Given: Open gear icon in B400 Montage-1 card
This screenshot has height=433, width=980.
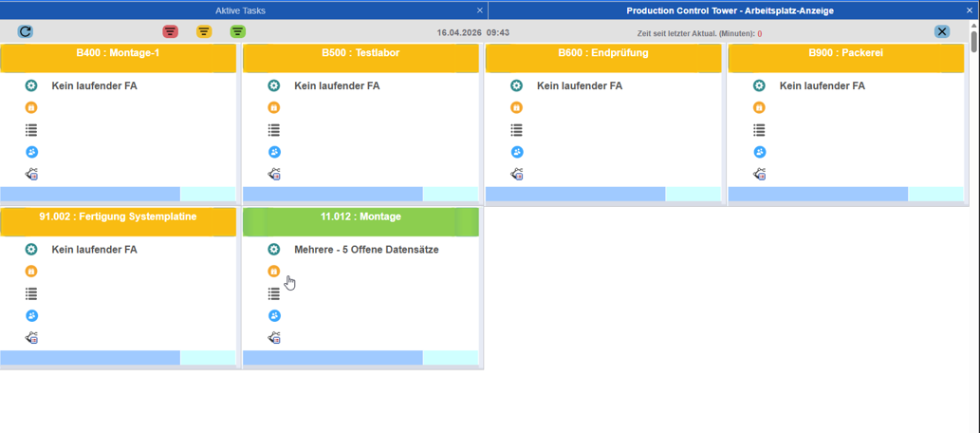Looking at the screenshot, I should point(31,85).
